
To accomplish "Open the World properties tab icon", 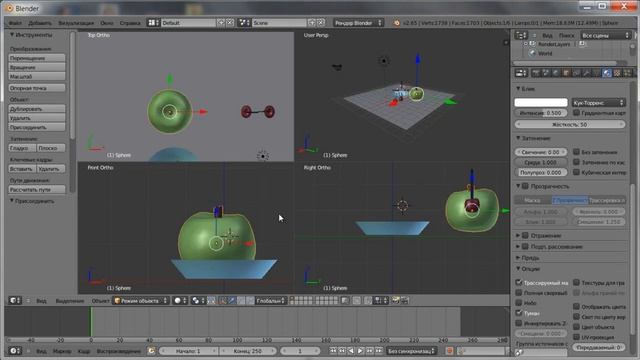I will point(556,73).
